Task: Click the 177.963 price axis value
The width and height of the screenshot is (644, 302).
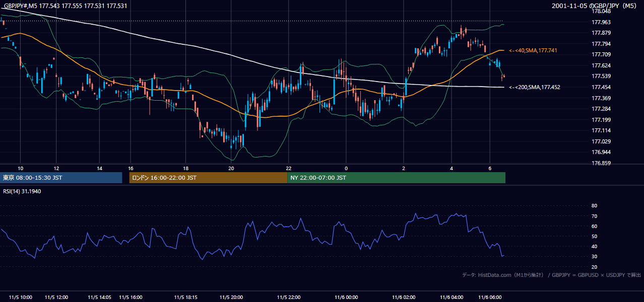Action: point(602,22)
